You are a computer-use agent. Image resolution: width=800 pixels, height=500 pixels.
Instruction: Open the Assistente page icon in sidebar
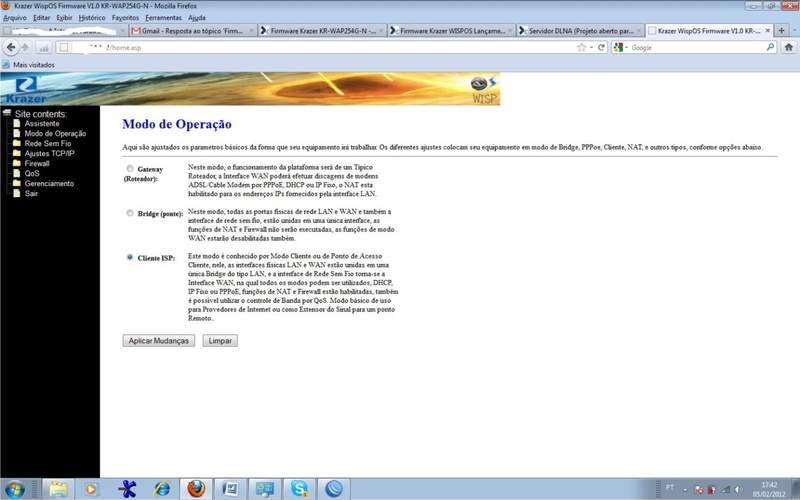[x=17, y=123]
